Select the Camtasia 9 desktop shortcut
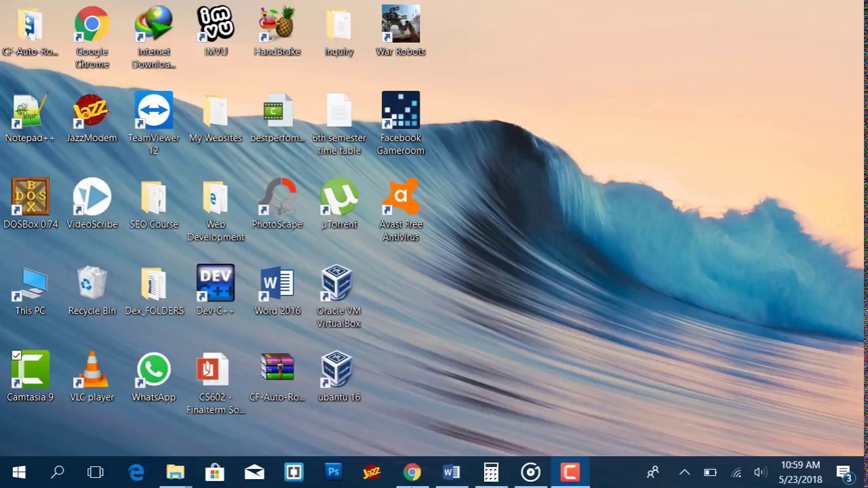The width and height of the screenshot is (868, 488). pyautogui.click(x=30, y=377)
